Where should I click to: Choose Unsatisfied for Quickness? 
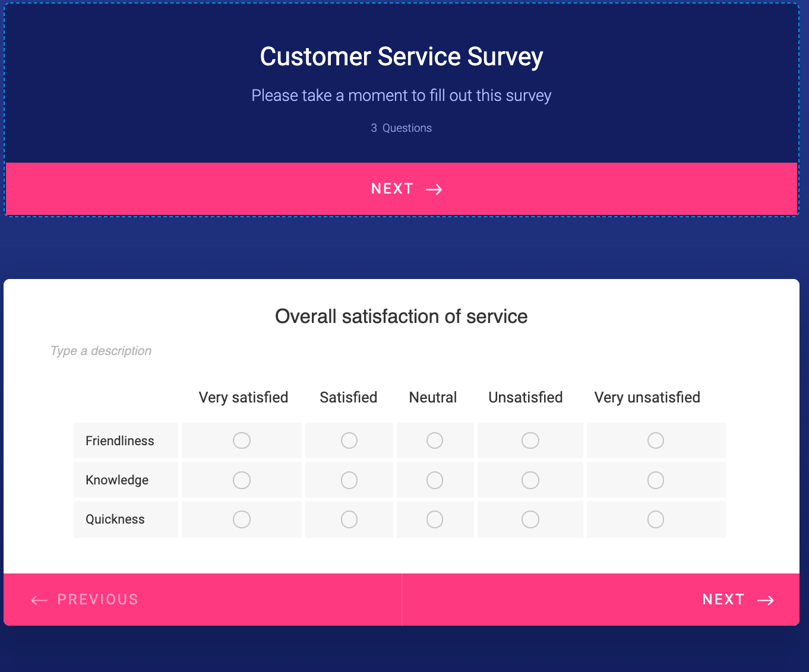point(530,519)
